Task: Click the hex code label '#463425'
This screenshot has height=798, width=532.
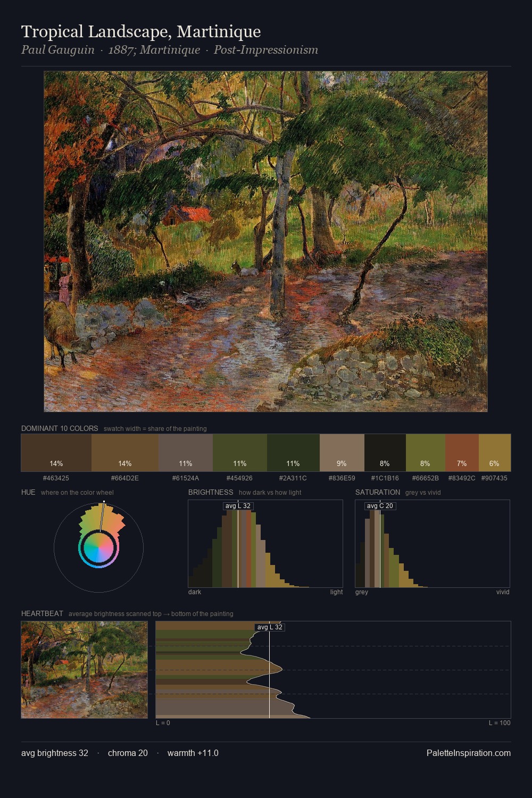Action: click(56, 478)
